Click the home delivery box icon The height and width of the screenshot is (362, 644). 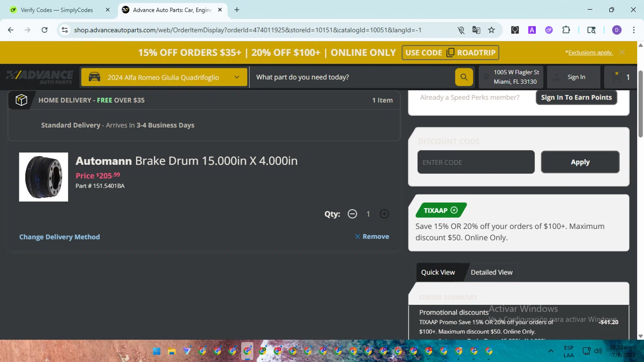[x=21, y=100]
